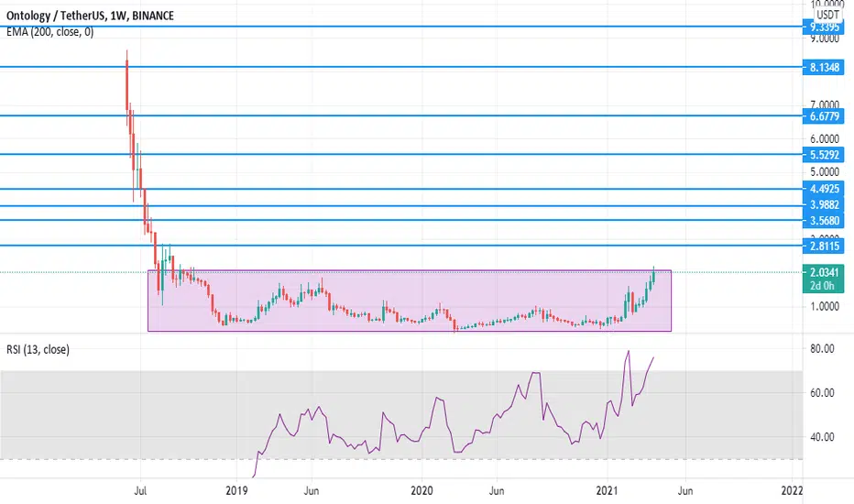Select the RSI (13, close) indicator label
The image size is (854, 504).
(38, 350)
